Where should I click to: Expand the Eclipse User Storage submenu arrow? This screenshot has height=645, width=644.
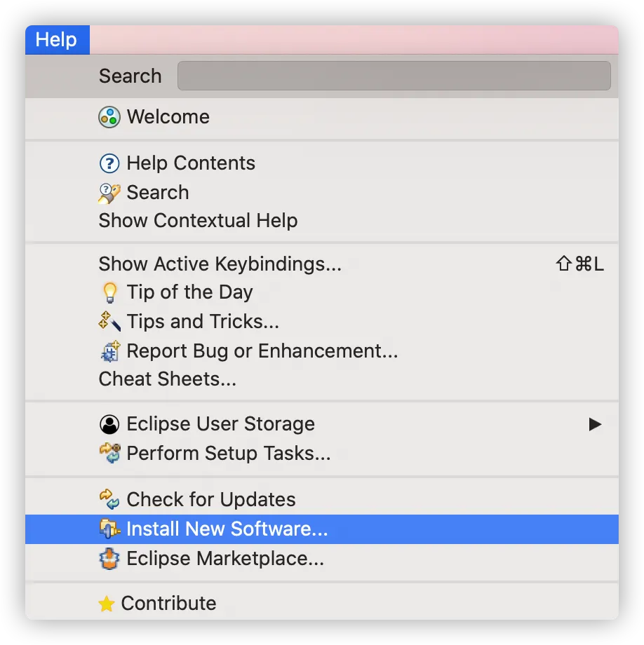[x=595, y=424]
